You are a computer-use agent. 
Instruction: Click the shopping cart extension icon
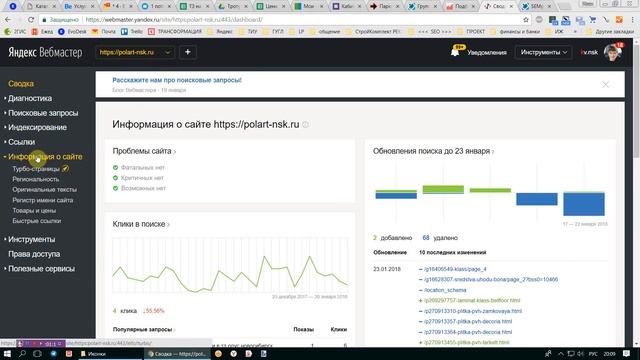pos(593,20)
